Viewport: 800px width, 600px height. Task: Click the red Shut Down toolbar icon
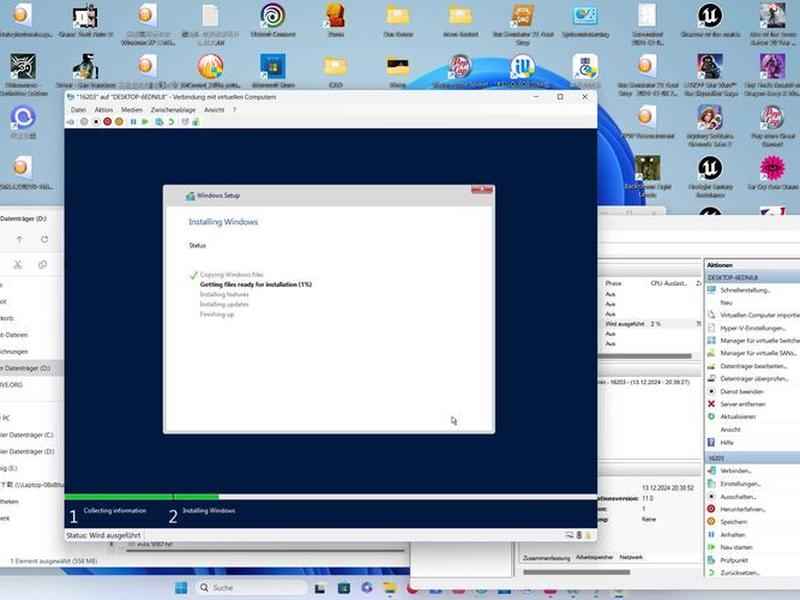pos(107,122)
